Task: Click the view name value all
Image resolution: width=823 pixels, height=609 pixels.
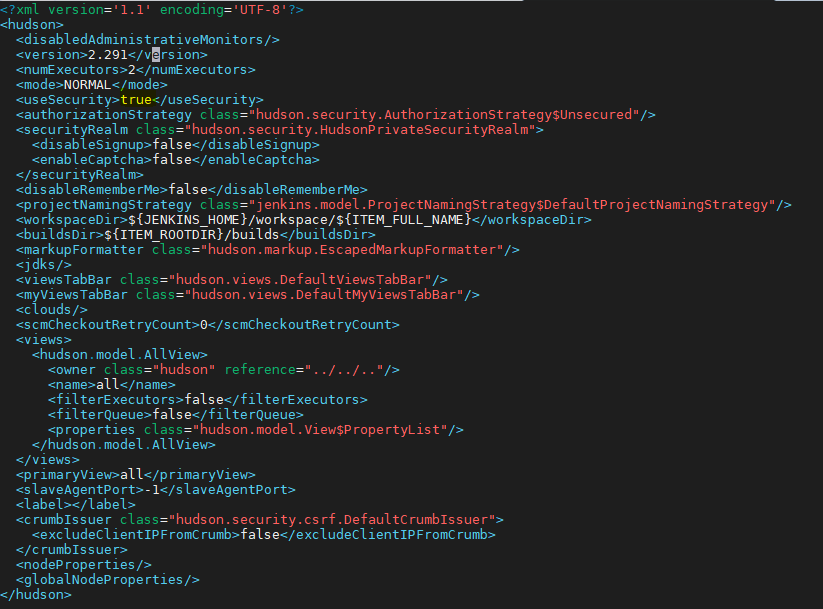Action: (107, 385)
